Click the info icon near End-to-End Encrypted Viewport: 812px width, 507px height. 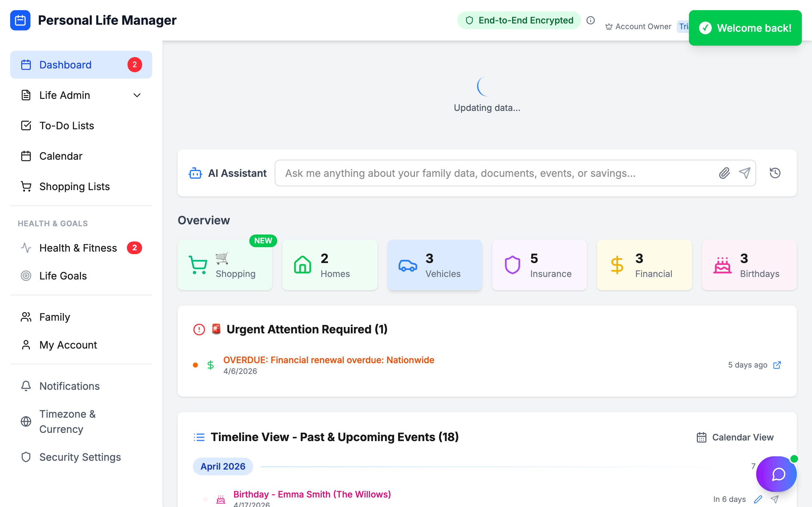tap(591, 20)
